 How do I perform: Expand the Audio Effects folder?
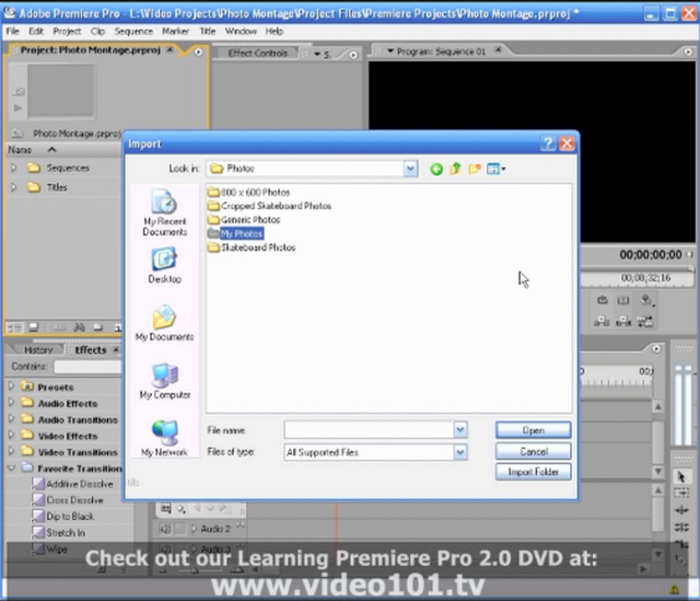point(11,402)
